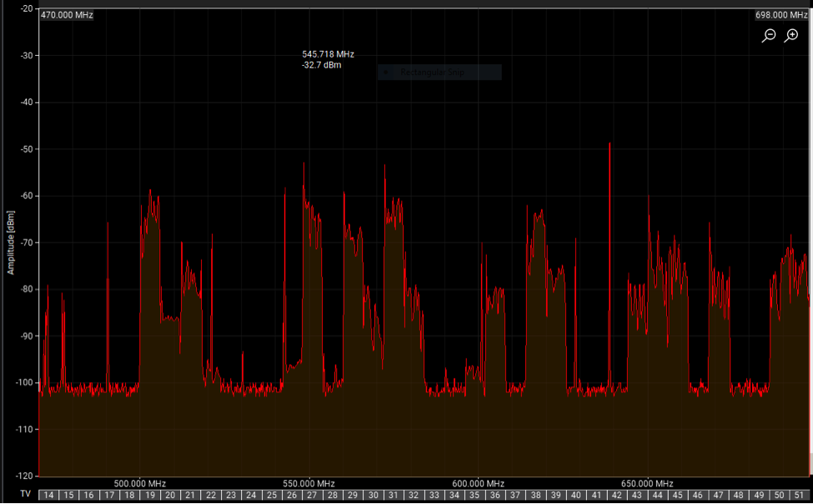Select TV channel 51
813x504 pixels.
800,495
